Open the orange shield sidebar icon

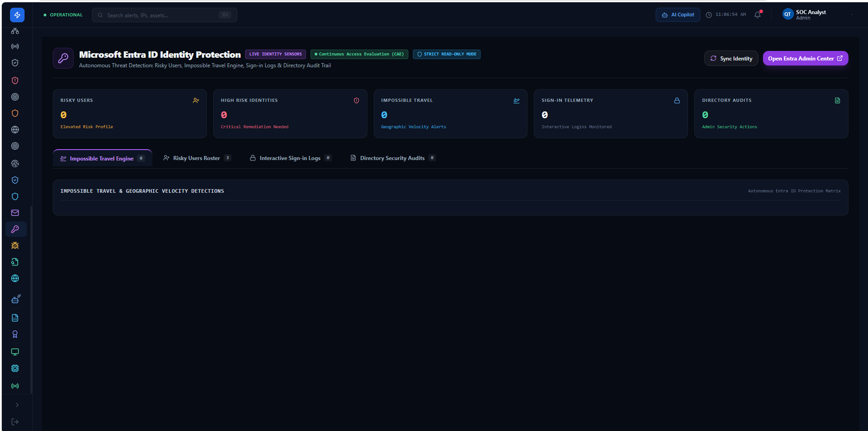click(x=15, y=113)
